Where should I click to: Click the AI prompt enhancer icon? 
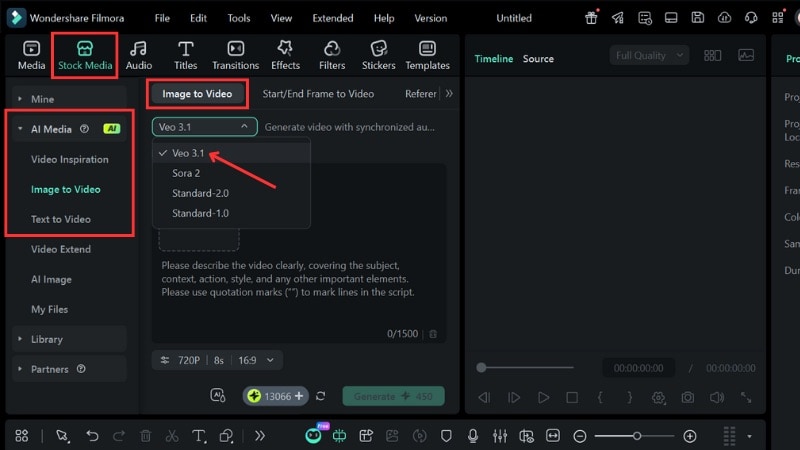pos(218,395)
